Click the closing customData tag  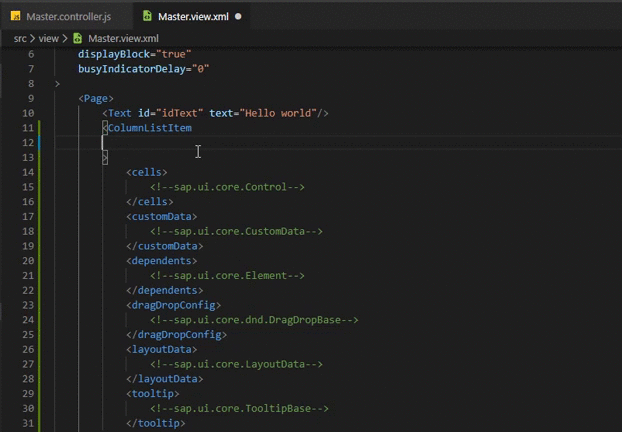[165, 246]
